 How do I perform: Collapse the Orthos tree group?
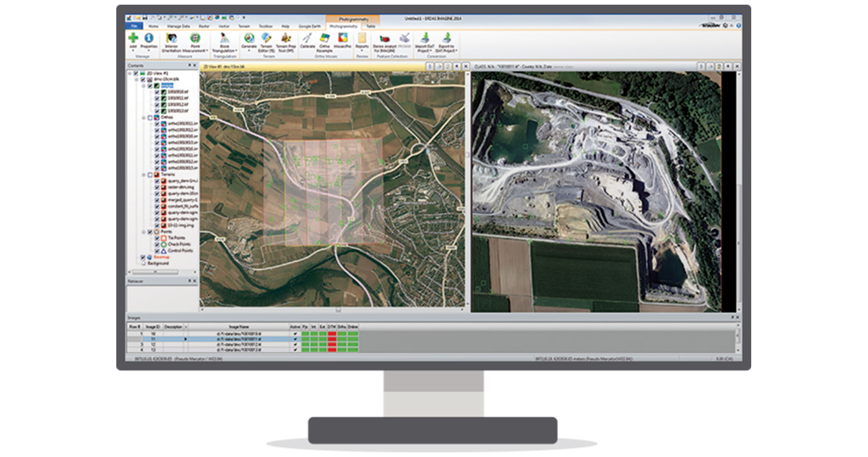click(x=143, y=118)
